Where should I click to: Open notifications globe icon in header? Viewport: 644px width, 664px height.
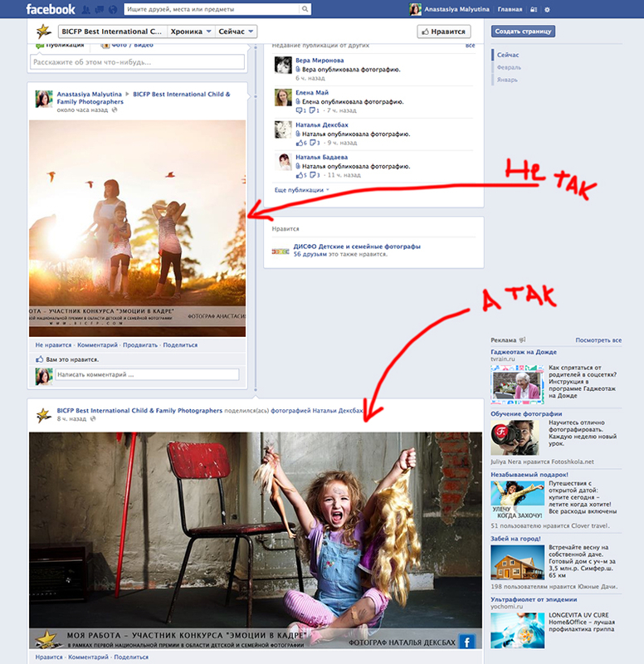112,10
